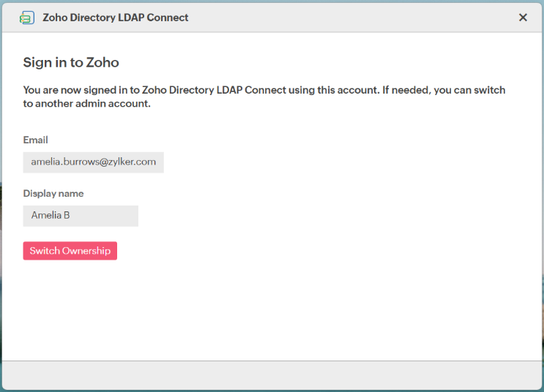Click "You are now signed in" text
The height and width of the screenshot is (392, 544).
[79, 91]
